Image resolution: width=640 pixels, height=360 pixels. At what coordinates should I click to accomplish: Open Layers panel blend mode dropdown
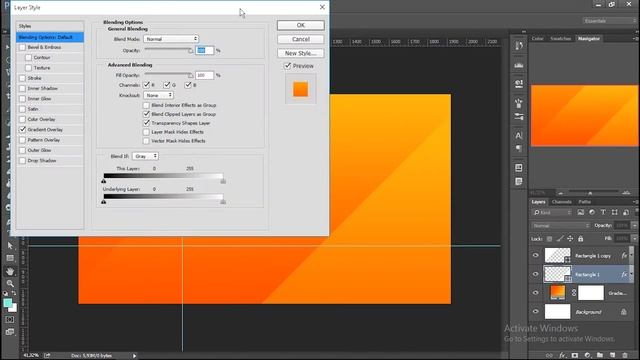561,226
